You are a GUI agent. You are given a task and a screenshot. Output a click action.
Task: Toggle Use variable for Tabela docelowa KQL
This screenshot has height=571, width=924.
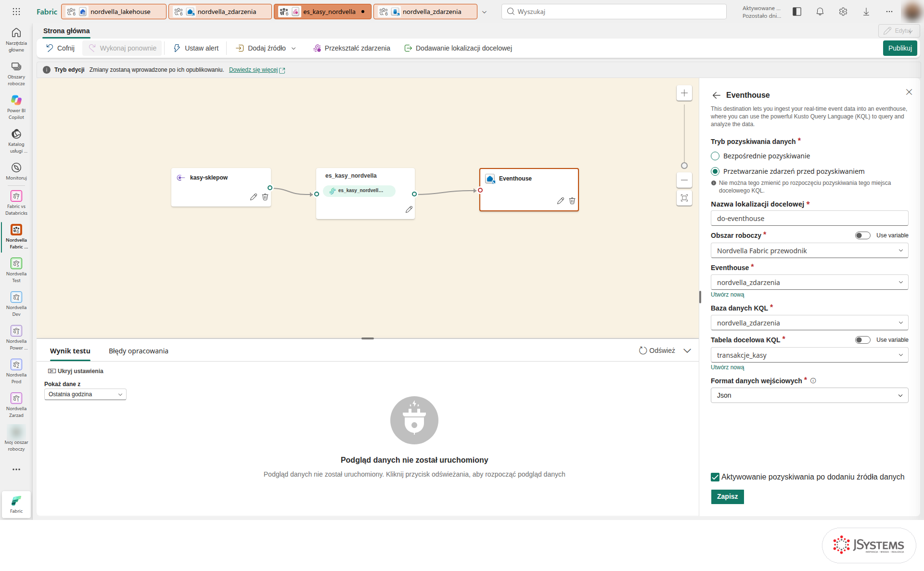pos(862,340)
